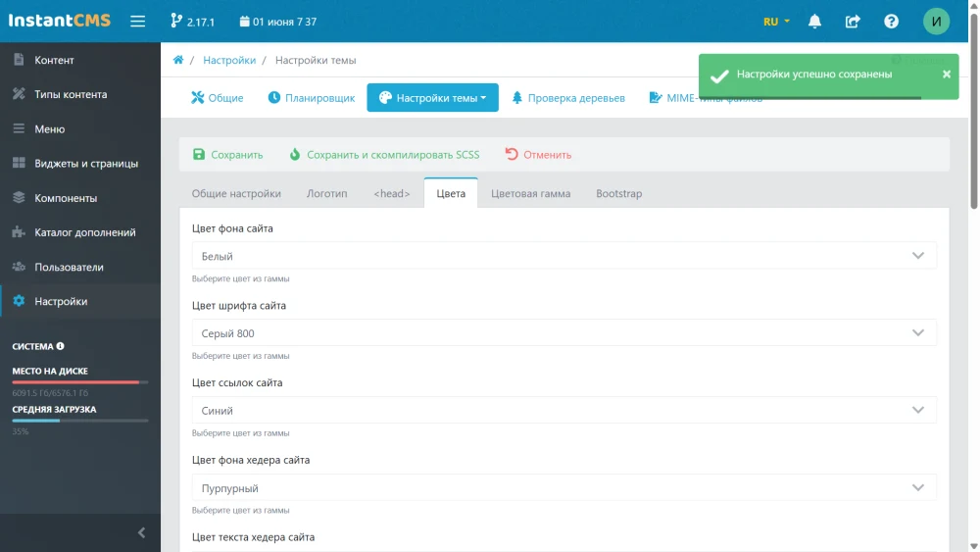
Task: Click the version 2.17.1 branch indicator
Action: pyautogui.click(x=192, y=22)
